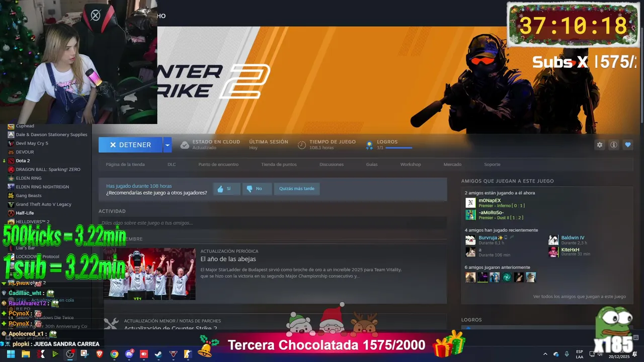Open El año de las abejas headline
Image resolution: width=644 pixels, height=362 pixels.
point(228,259)
